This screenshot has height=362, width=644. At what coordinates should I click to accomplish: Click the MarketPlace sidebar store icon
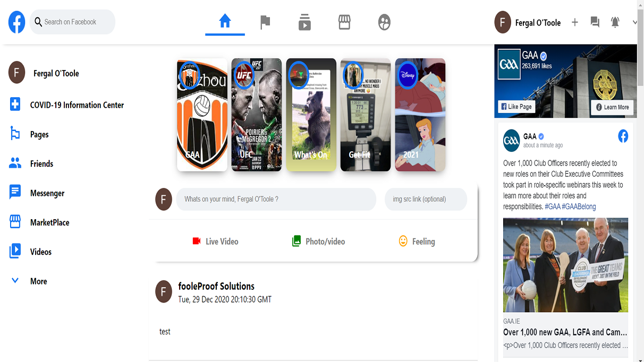pyautogui.click(x=15, y=222)
